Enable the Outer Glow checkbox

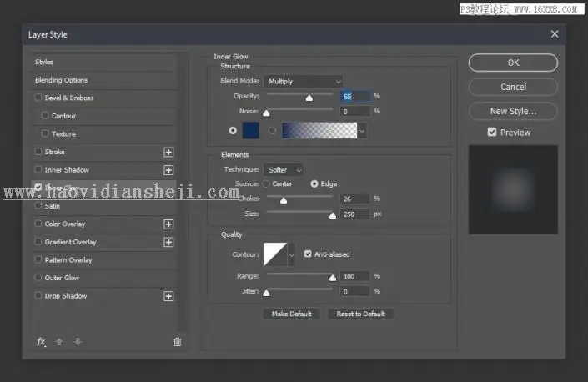coord(38,278)
